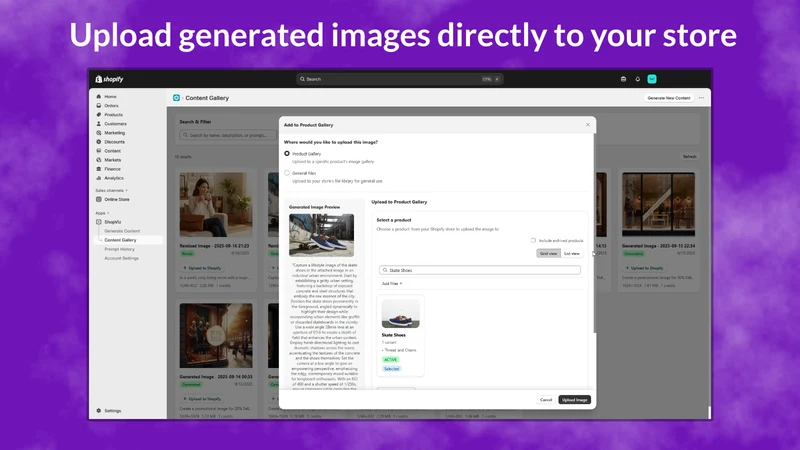The height and width of the screenshot is (450, 800).
Task: Click the Generated Image Preview thumbnail
Action: pos(321,235)
